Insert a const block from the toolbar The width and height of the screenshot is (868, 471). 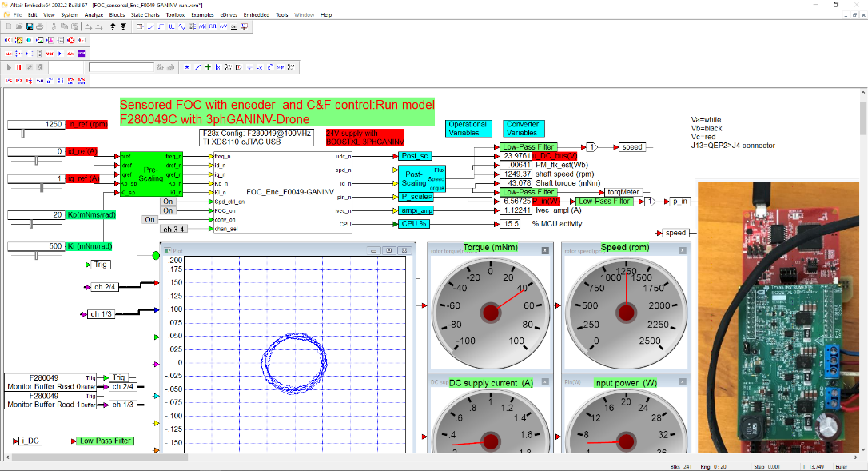coord(140,26)
